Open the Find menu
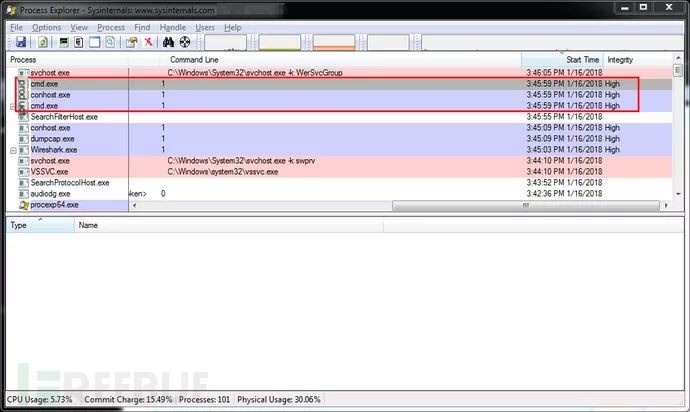This screenshot has height=412, width=690. [142, 27]
